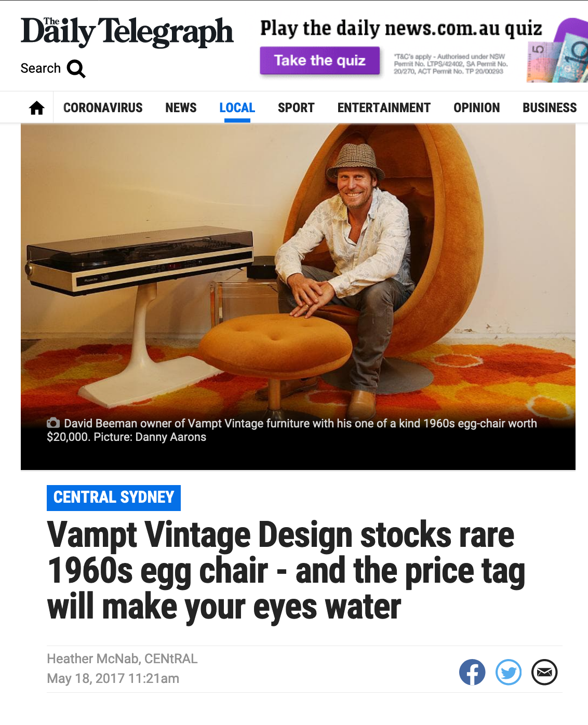Select the Local tab
588x725 pixels.
click(237, 108)
